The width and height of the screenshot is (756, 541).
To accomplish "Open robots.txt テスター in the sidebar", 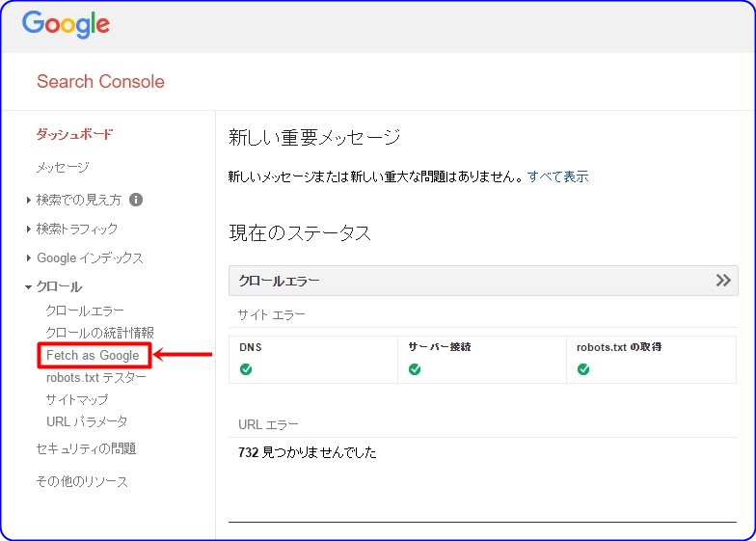I will 96,378.
